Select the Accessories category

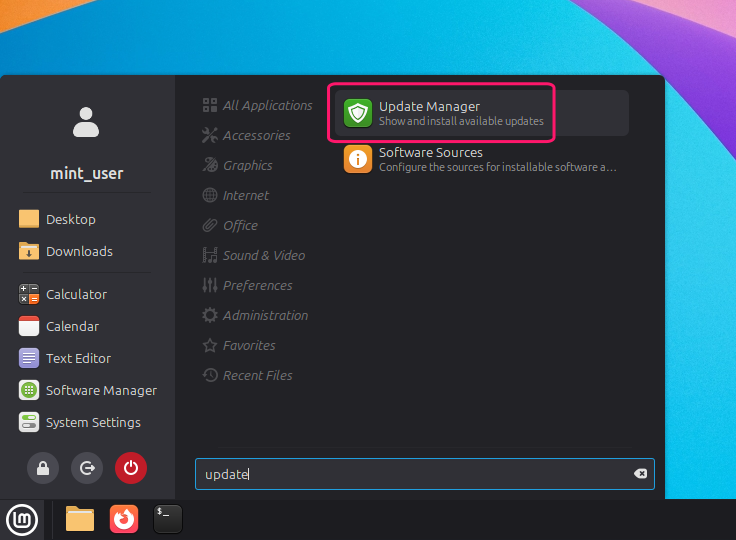[246, 135]
